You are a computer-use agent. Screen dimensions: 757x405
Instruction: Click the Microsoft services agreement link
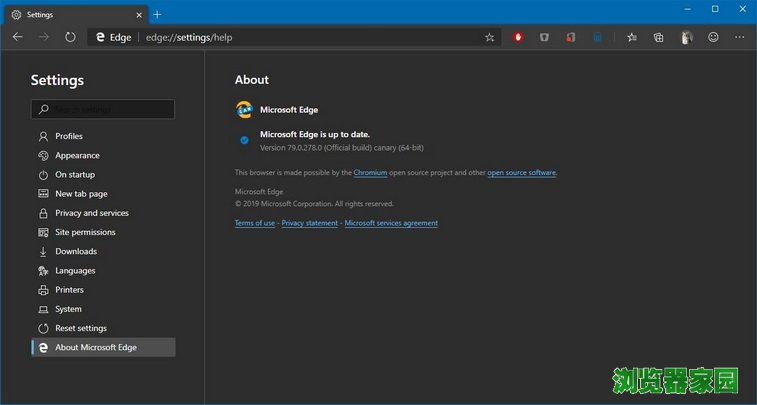(x=391, y=223)
